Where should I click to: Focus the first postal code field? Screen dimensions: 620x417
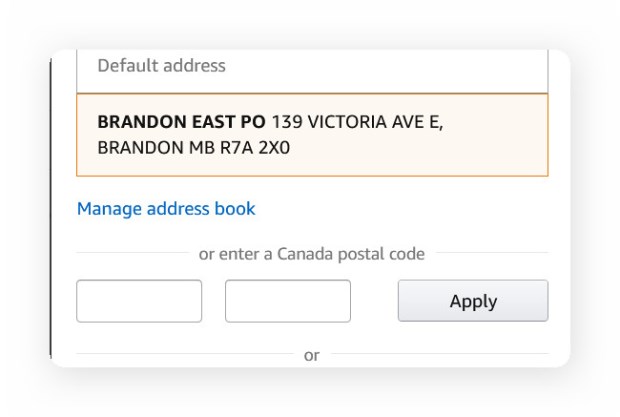pos(139,301)
